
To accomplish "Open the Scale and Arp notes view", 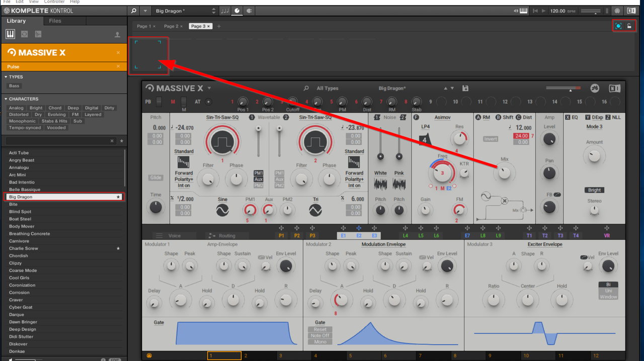I will (x=225, y=11).
